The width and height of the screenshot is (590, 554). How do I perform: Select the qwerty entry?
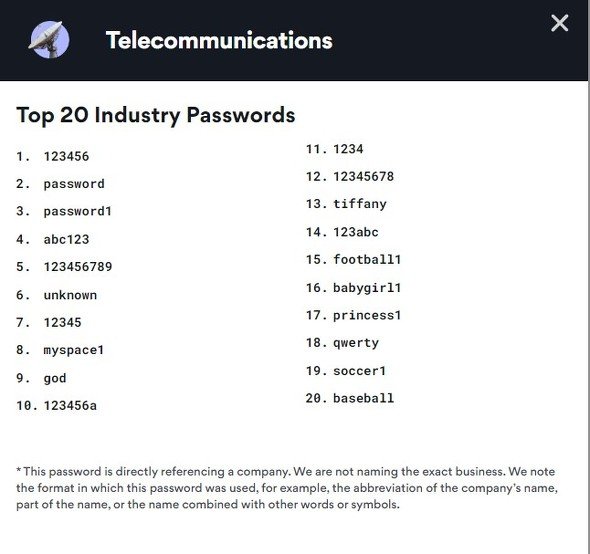356,343
